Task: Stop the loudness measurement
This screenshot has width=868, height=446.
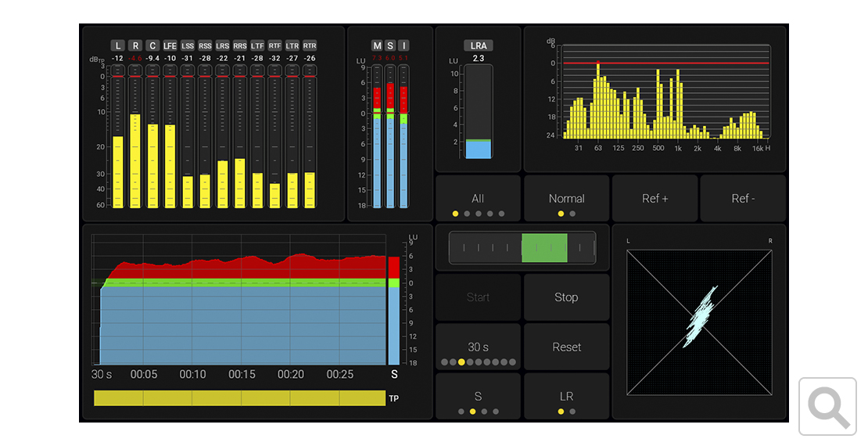Action: 566,297
